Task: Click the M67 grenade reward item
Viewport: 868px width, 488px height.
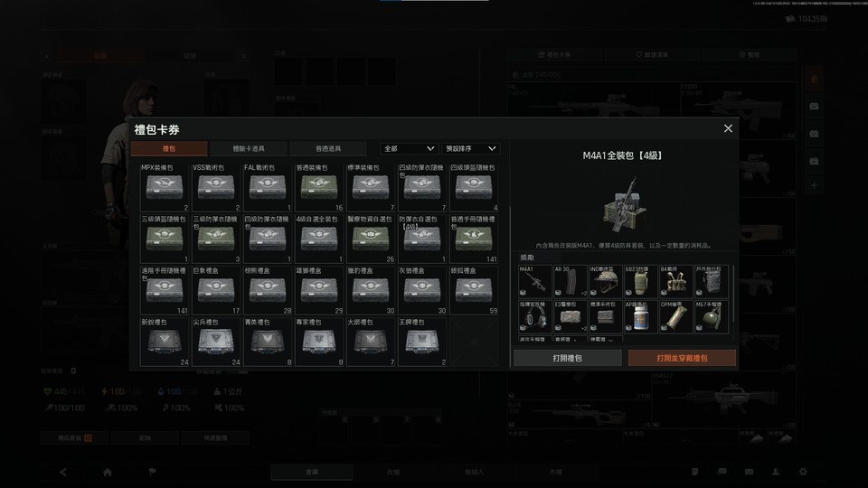Action: [712, 316]
